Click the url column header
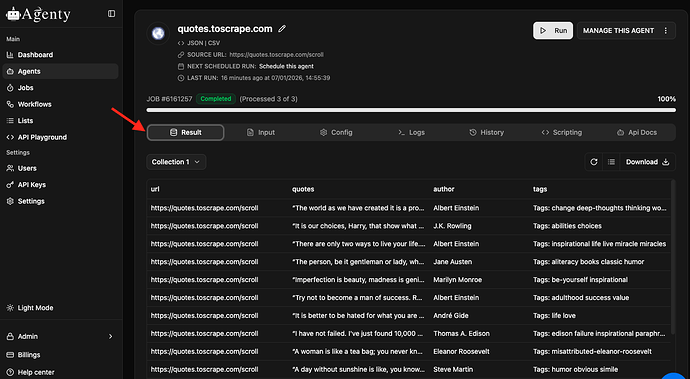The width and height of the screenshot is (690, 379). click(155, 189)
